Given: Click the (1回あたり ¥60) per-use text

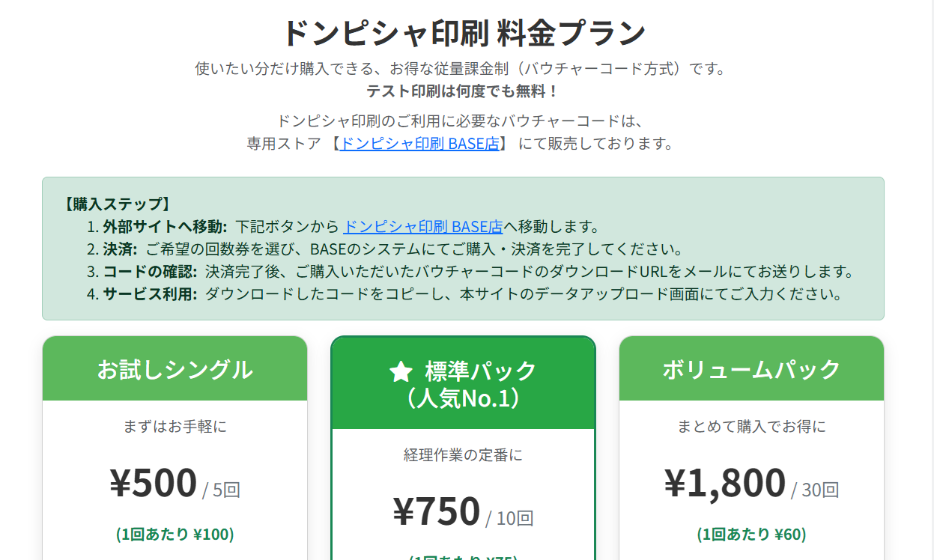Looking at the screenshot, I should (751, 534).
